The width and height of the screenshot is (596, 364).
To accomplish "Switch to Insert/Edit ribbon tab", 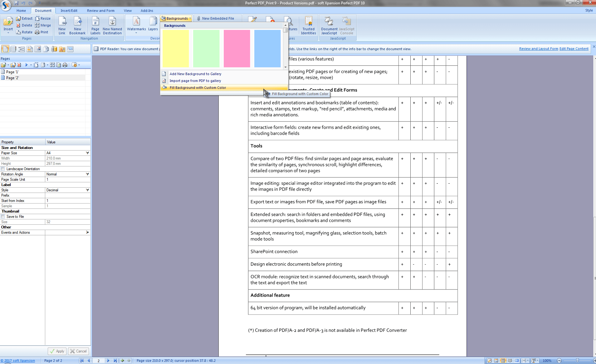I will click(x=69, y=11).
